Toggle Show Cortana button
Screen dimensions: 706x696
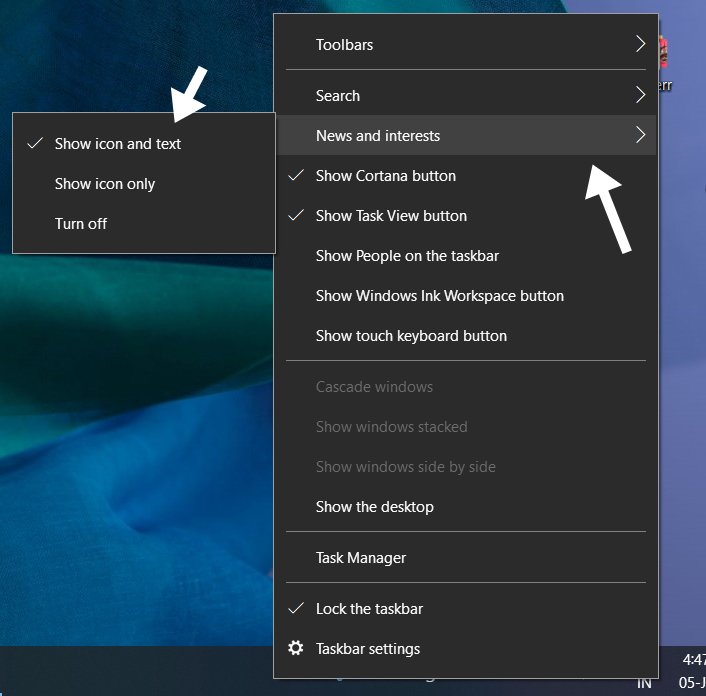(466, 176)
